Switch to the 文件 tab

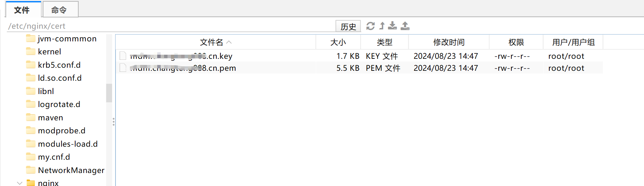point(23,10)
